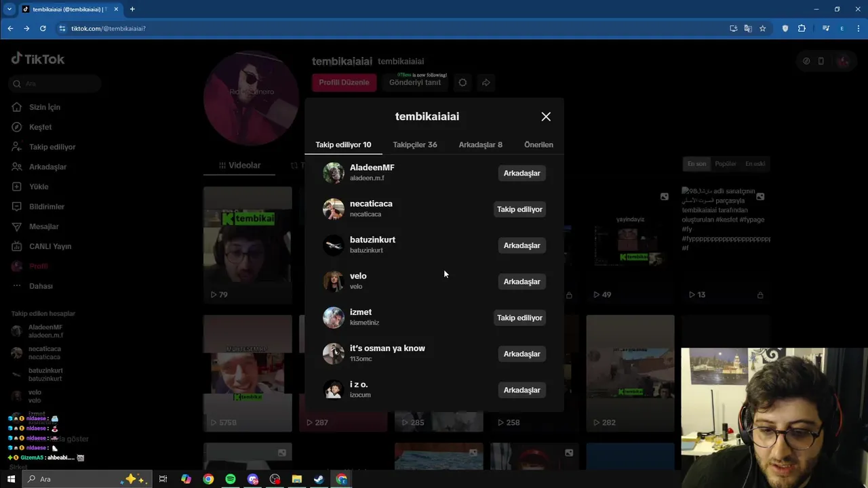Click Takip ediliyor button for necaticaca
Image resolution: width=868 pixels, height=488 pixels.
519,209
